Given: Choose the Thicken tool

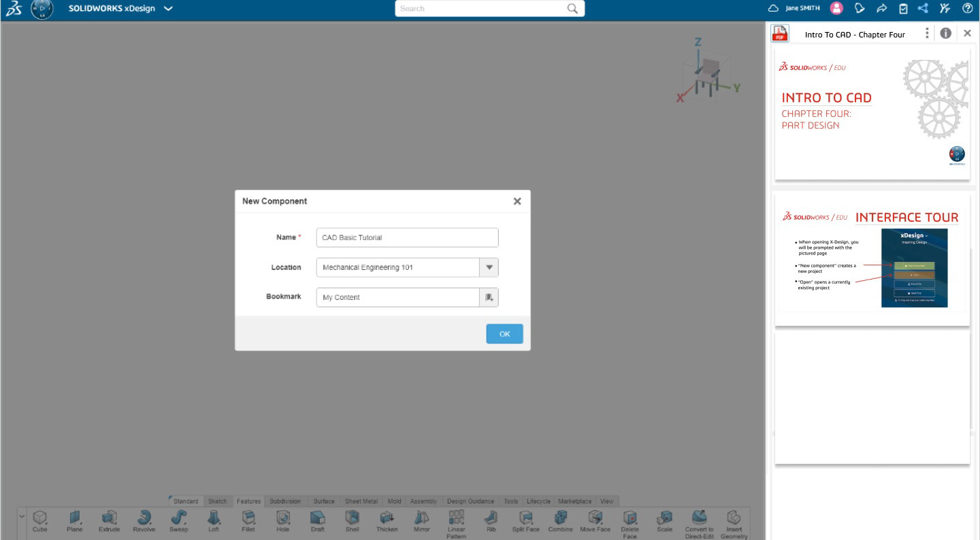Looking at the screenshot, I should pos(387,521).
